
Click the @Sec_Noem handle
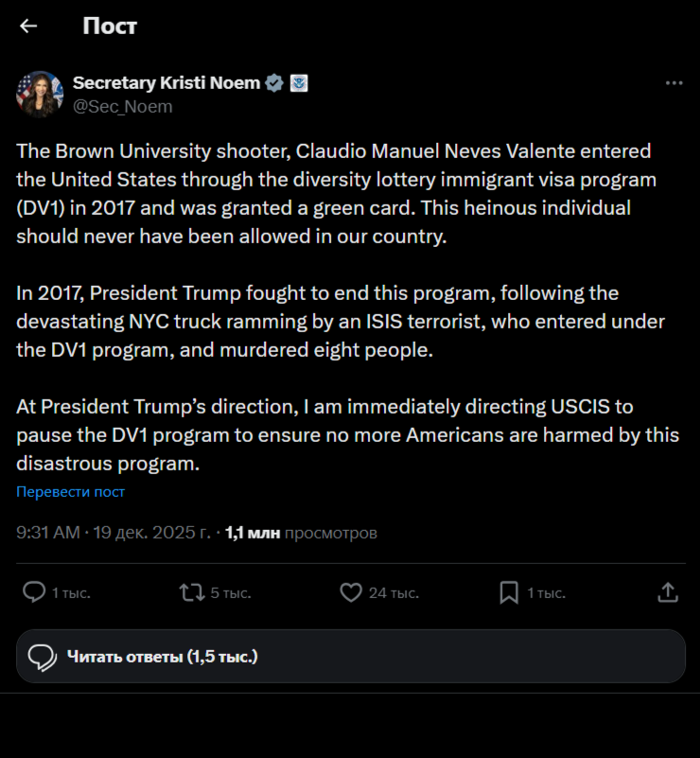click(x=123, y=106)
